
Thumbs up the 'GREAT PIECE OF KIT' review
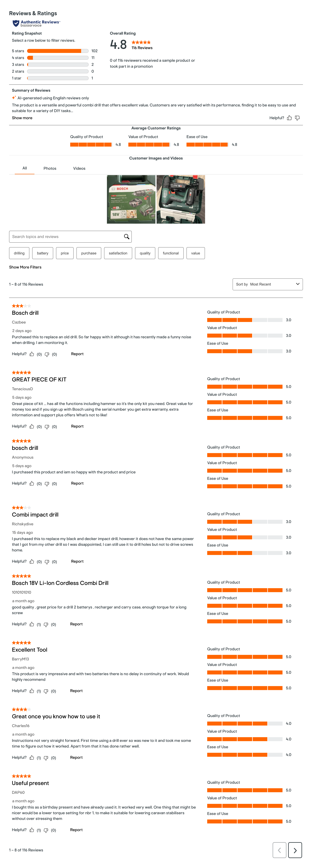pos(32,426)
